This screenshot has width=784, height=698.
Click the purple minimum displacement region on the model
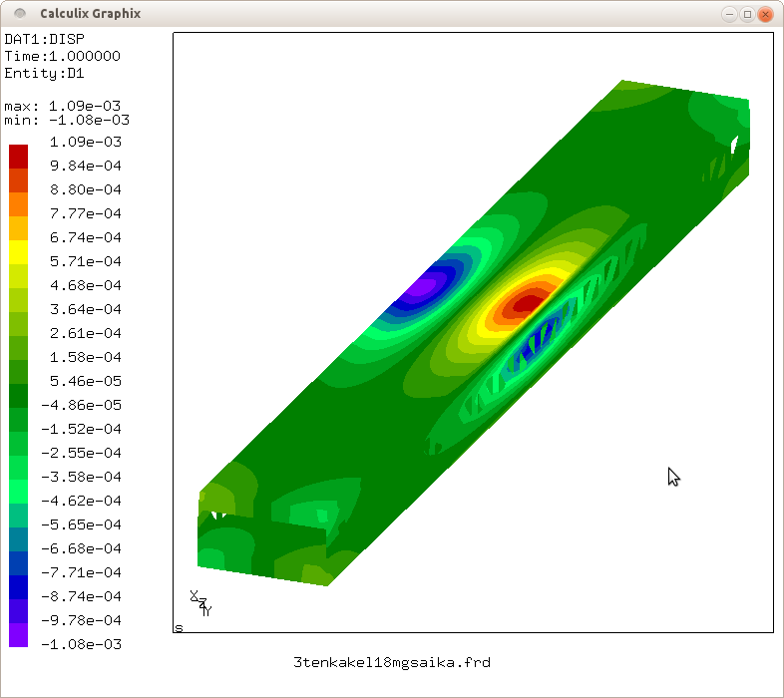pos(423,287)
